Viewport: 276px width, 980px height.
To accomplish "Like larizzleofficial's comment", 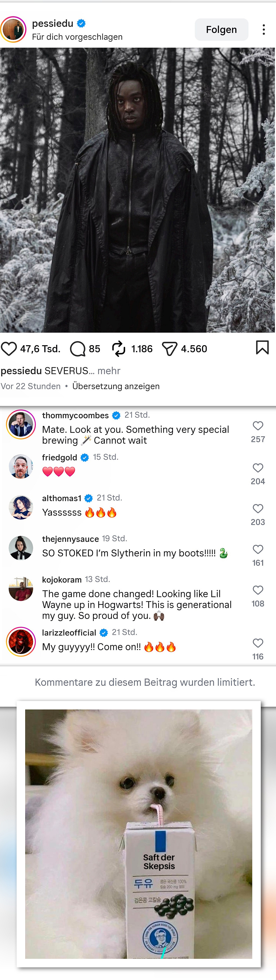I will pos(258,643).
